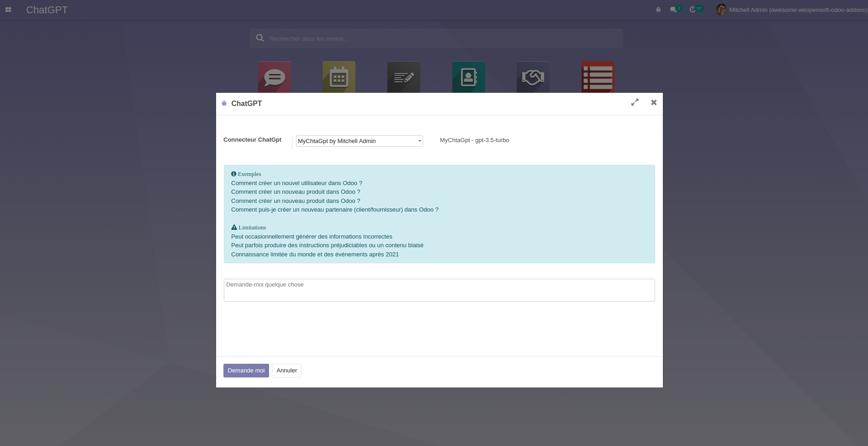The width and height of the screenshot is (868, 446).
Task: Open the Connecteur ChatGpt dropdown
Action: 359,141
